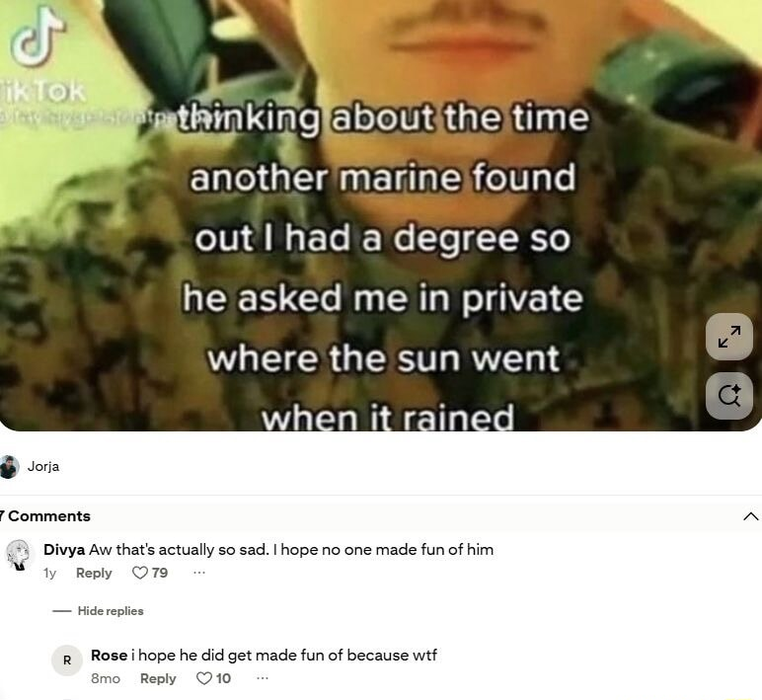Click the 10 likes count on Rose's reply
Screen dimensions: 762x700
point(223,678)
